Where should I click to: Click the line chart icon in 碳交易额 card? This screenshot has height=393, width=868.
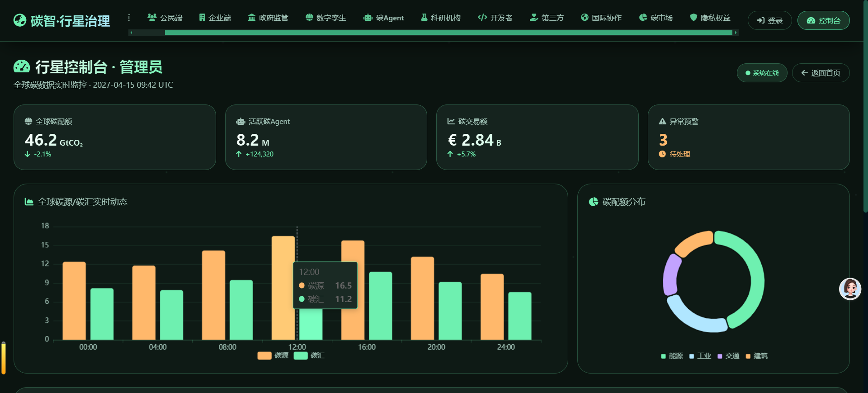[451, 121]
